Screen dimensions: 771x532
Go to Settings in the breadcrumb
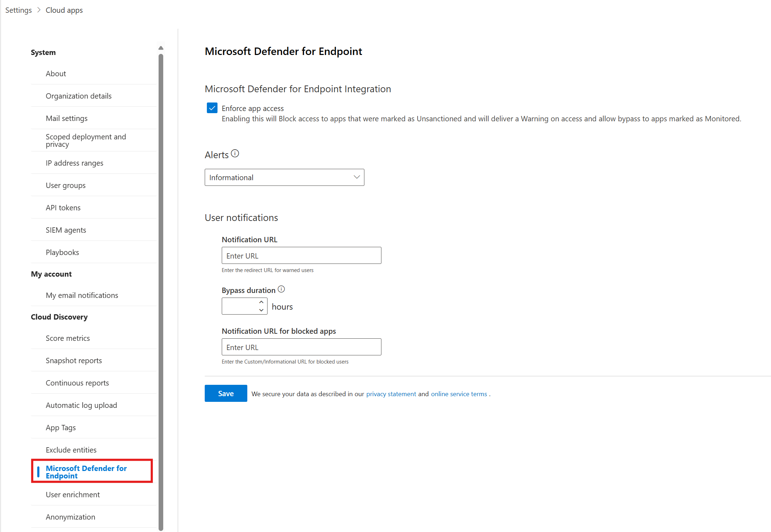(18, 10)
